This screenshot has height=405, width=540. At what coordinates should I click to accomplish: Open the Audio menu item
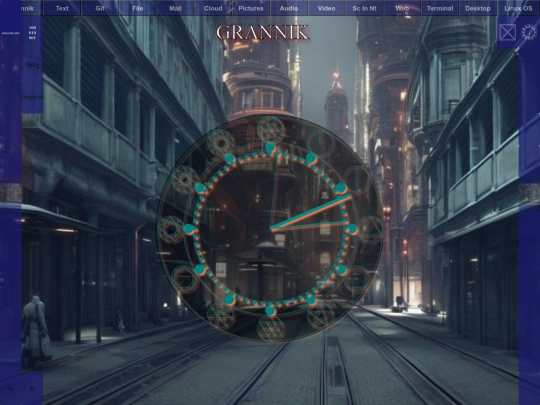pyautogui.click(x=289, y=8)
